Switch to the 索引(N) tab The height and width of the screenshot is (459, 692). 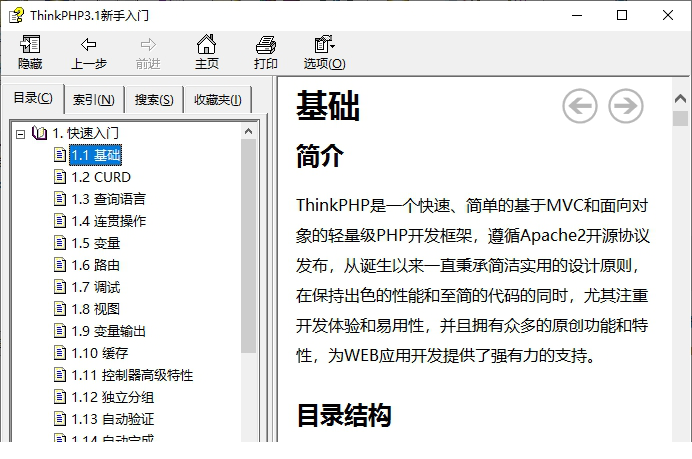pyautogui.click(x=94, y=100)
